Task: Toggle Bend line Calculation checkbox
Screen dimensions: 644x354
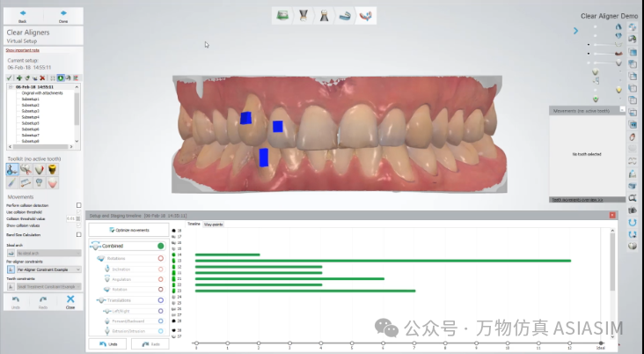Action: 79,235
